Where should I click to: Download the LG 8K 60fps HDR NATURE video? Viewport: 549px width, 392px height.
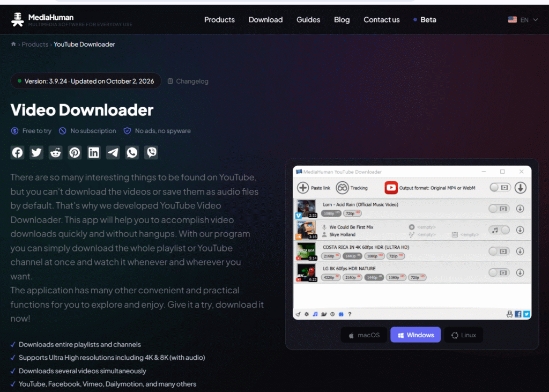[520, 272]
